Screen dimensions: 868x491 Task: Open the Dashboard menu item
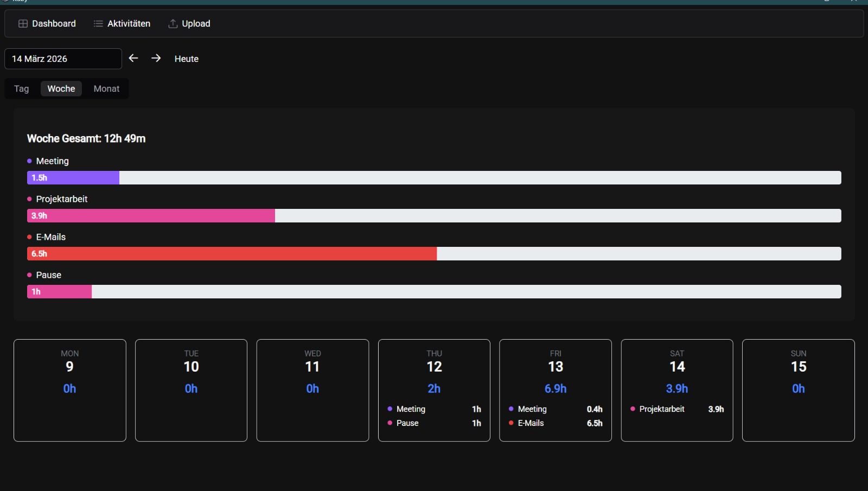tap(54, 23)
